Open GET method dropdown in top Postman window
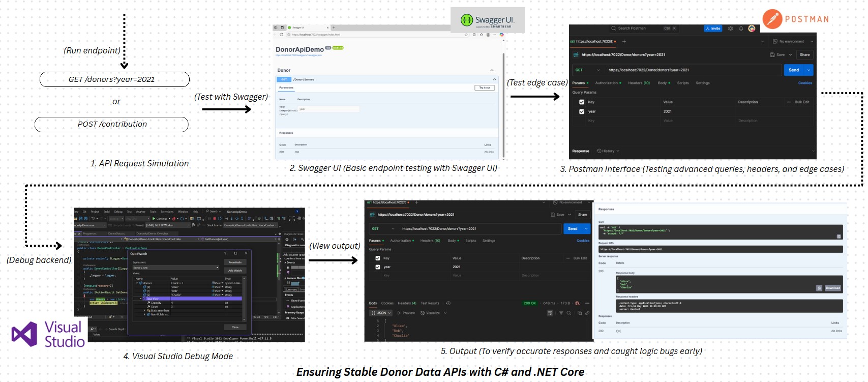 tap(587, 70)
